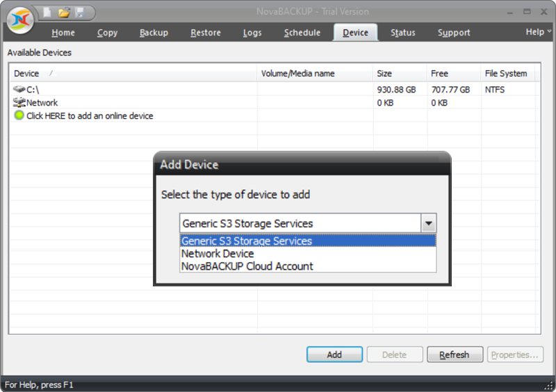Select the Network device icon
The height and width of the screenshot is (392, 556).
[19, 102]
